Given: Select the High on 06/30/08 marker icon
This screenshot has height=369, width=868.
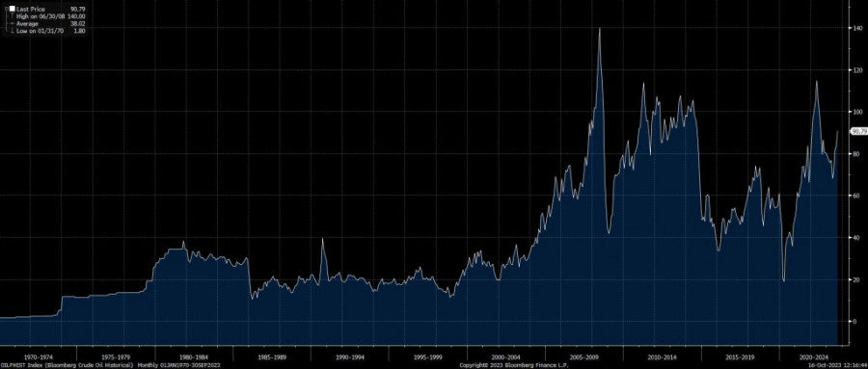Looking at the screenshot, I should [13, 16].
